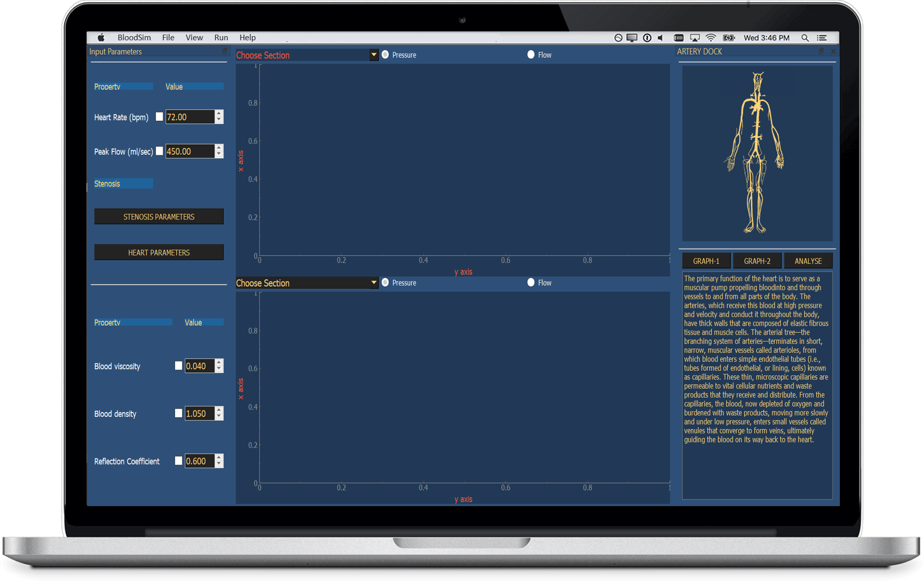Select Pressure for the top graph

pyautogui.click(x=385, y=55)
